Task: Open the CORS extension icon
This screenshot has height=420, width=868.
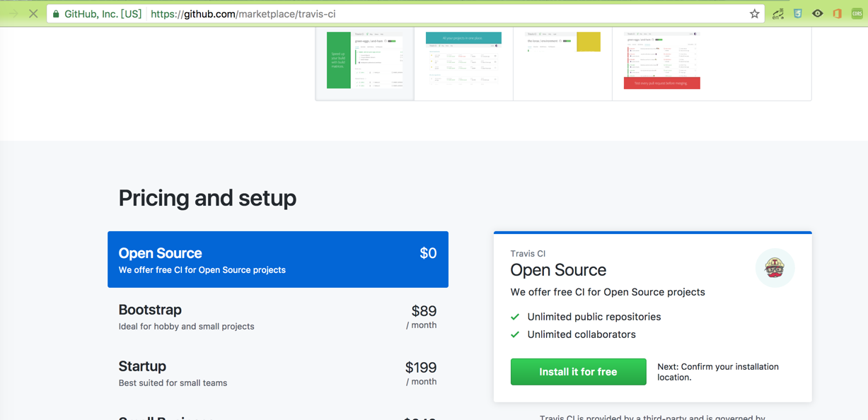Action: [x=857, y=13]
